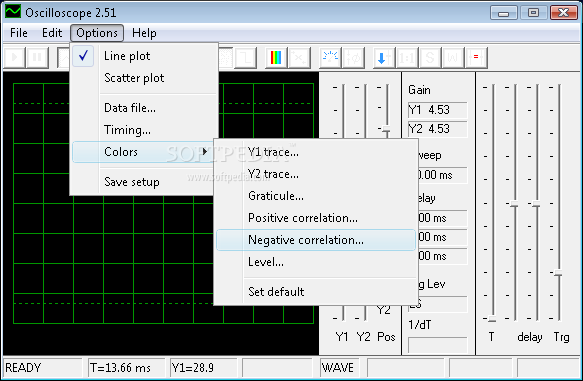Image resolution: width=583 pixels, height=381 pixels.
Task: Click the Trg slider thumb
Action: (558, 273)
